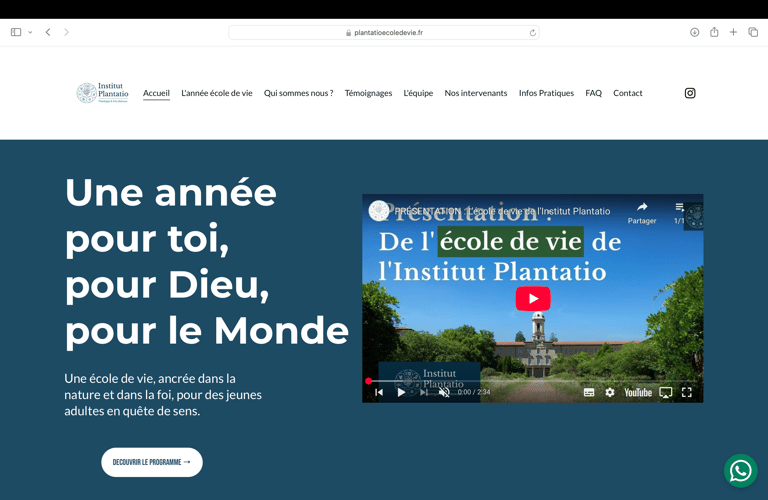Viewport: 768px width, 500px height.
Task: Click the Une école de vie description paragraph
Action: [x=163, y=395]
